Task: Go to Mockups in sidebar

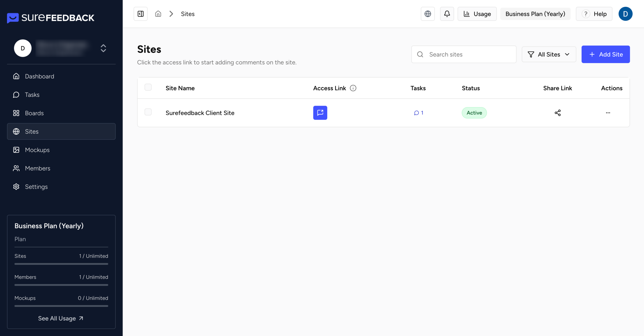Action: click(x=37, y=150)
